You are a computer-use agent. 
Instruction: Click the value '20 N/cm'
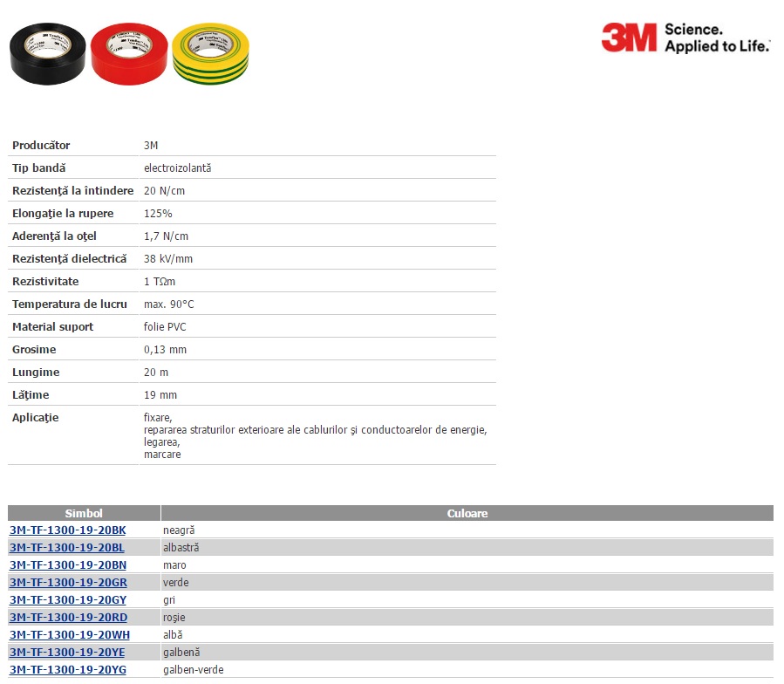click(x=165, y=191)
